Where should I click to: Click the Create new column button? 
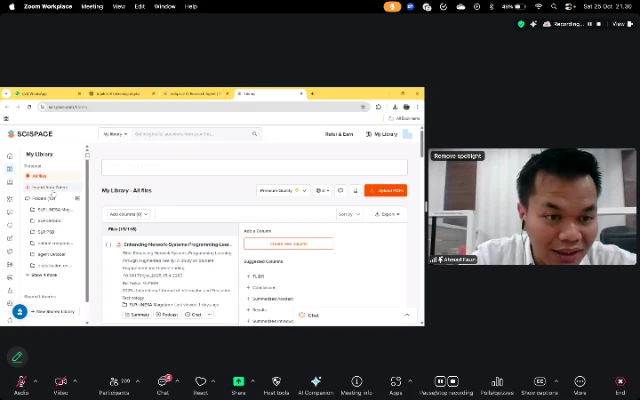coord(288,243)
